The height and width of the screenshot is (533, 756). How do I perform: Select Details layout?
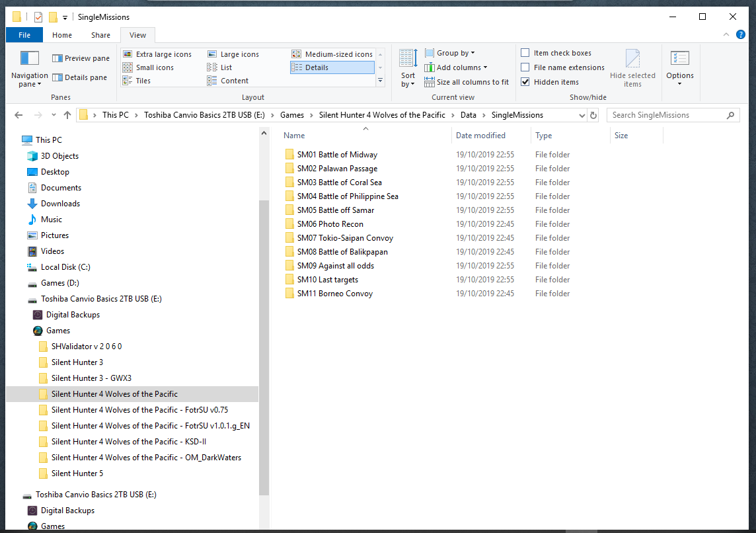coord(332,67)
